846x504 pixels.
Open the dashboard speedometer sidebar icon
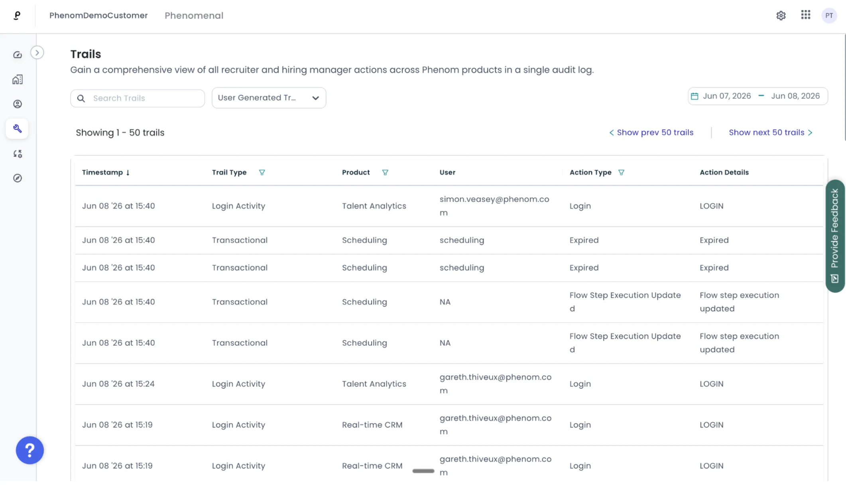coord(17,55)
